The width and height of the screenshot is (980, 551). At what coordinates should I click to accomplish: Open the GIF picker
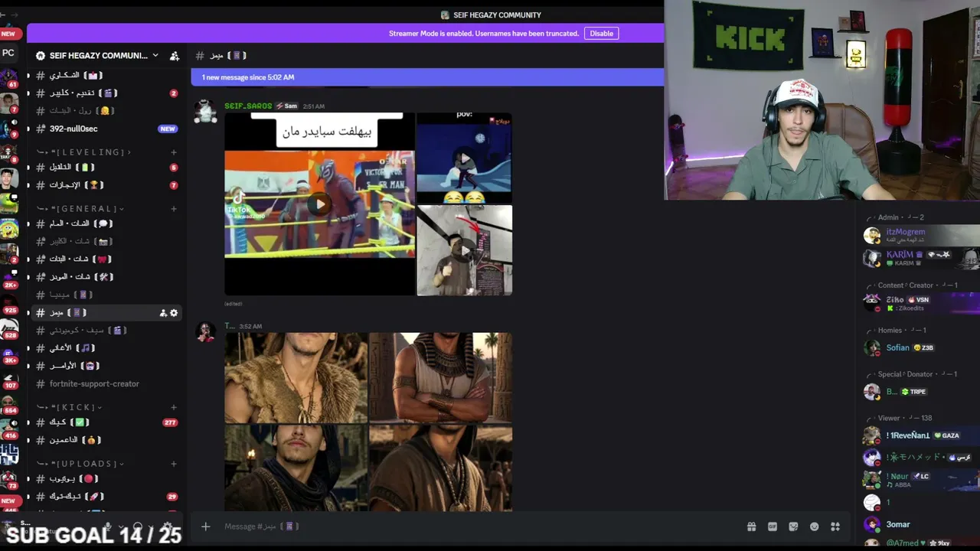[x=773, y=527]
